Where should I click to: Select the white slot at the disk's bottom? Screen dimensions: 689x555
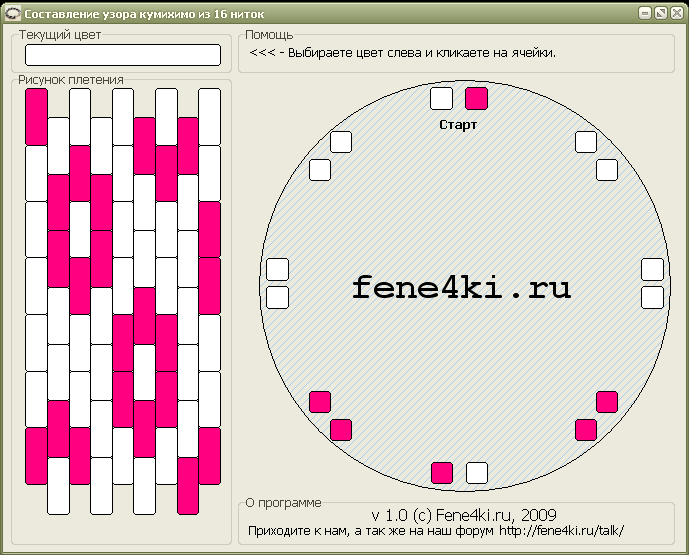click(477, 472)
